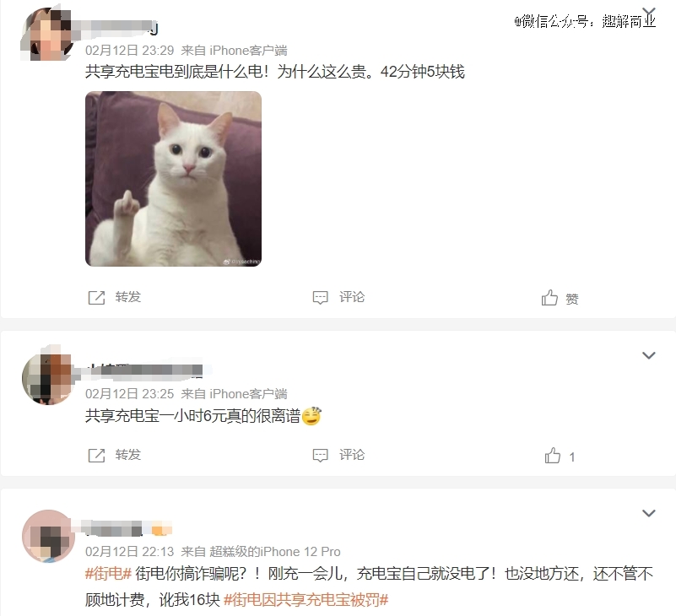The image size is (676, 616).
Task: Click the repost icon under cat post
Action: click(x=96, y=298)
